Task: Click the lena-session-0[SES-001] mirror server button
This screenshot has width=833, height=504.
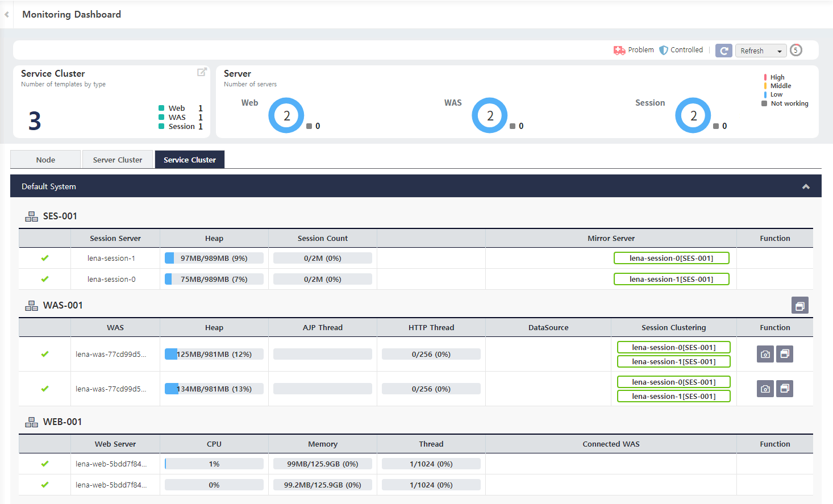Action: pos(671,257)
